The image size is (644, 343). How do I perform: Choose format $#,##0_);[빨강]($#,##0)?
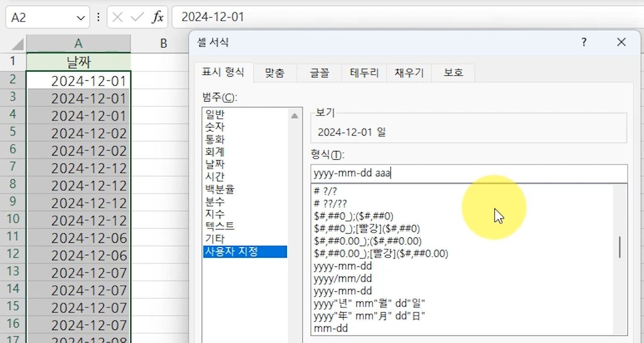(x=462, y=229)
